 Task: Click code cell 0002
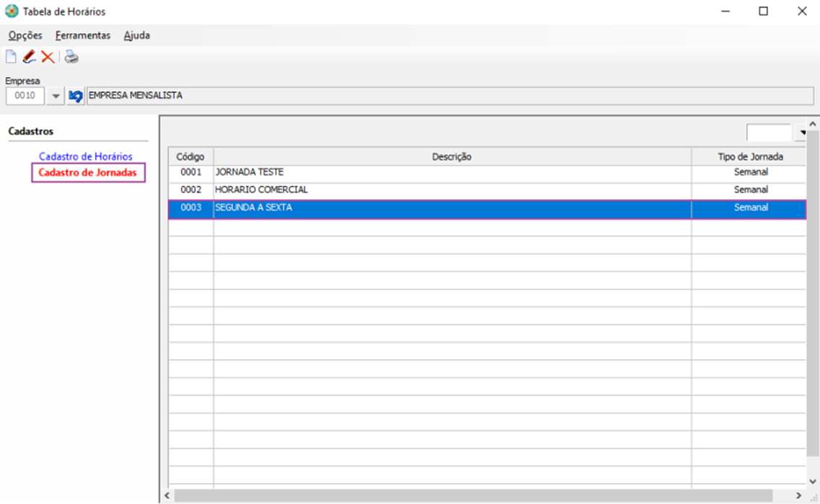coord(191,190)
